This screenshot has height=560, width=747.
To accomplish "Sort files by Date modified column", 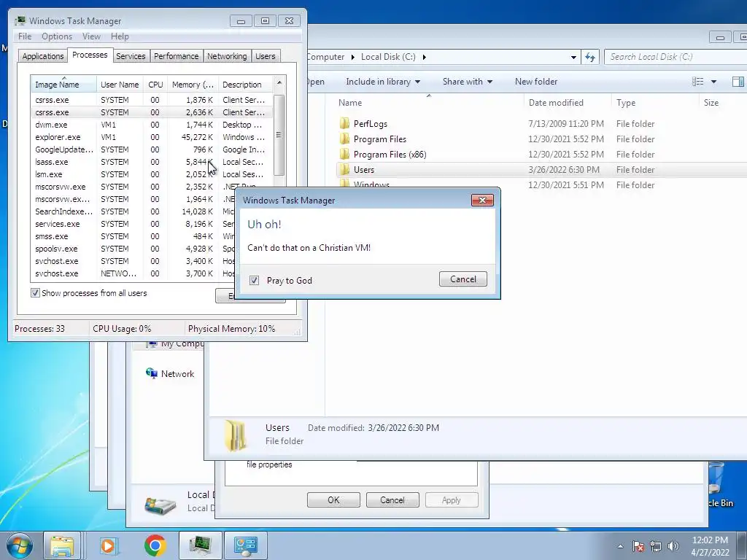I will [568, 102].
